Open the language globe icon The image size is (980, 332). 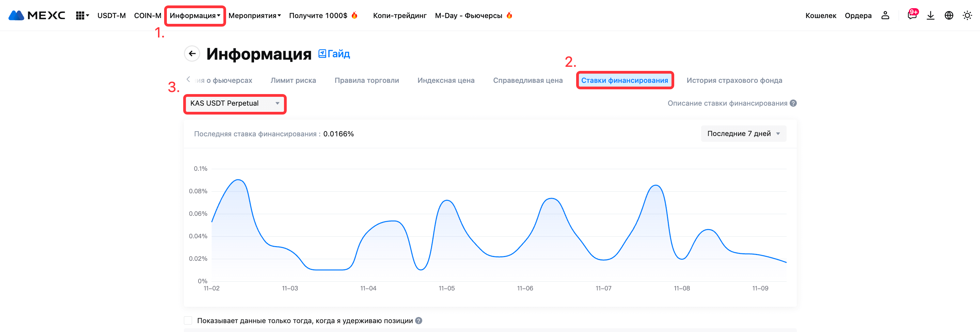[x=949, y=16]
